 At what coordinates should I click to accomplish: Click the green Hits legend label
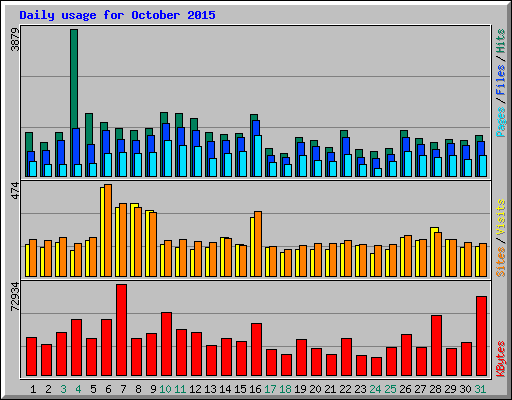point(501,41)
